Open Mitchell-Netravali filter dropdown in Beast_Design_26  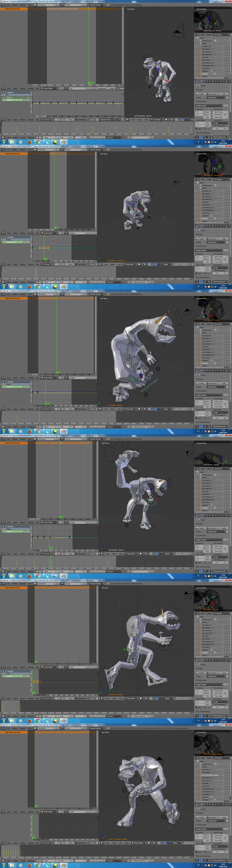tap(220, 861)
